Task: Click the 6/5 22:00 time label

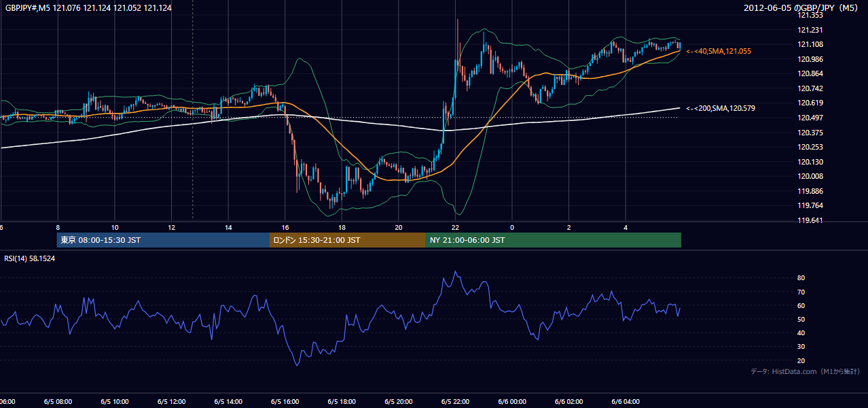Action: click(x=455, y=402)
